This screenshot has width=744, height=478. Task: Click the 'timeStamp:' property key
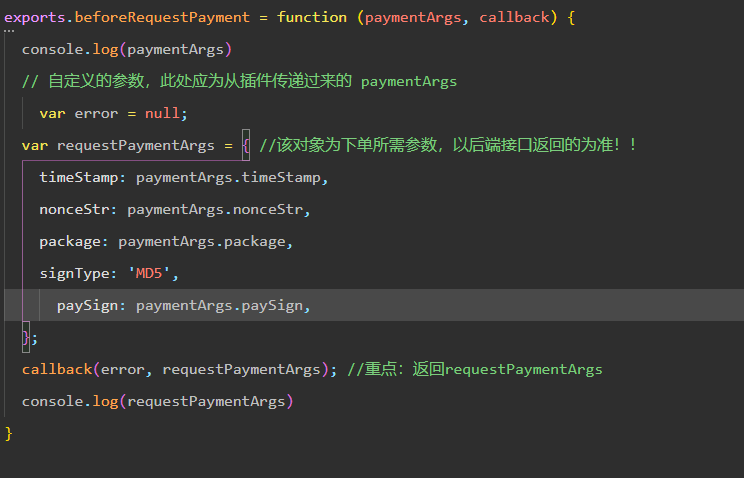(82, 178)
